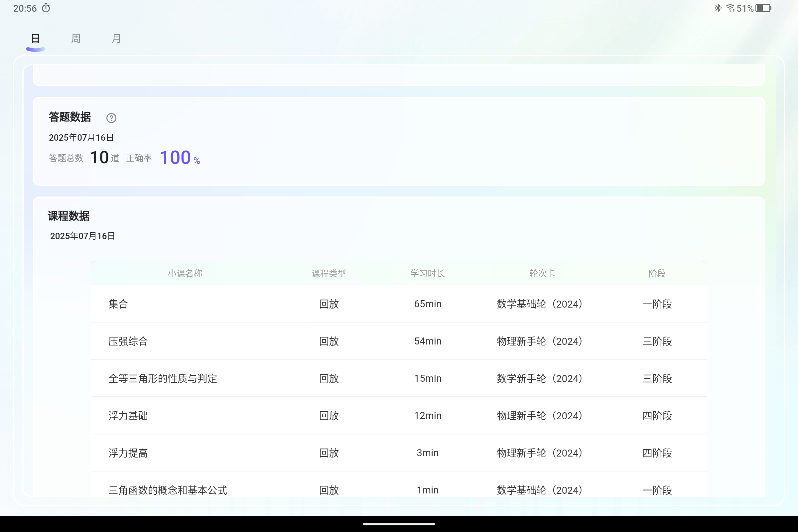Switch to the 月 tab
Viewport: 798px width, 532px height.
pyautogui.click(x=116, y=38)
